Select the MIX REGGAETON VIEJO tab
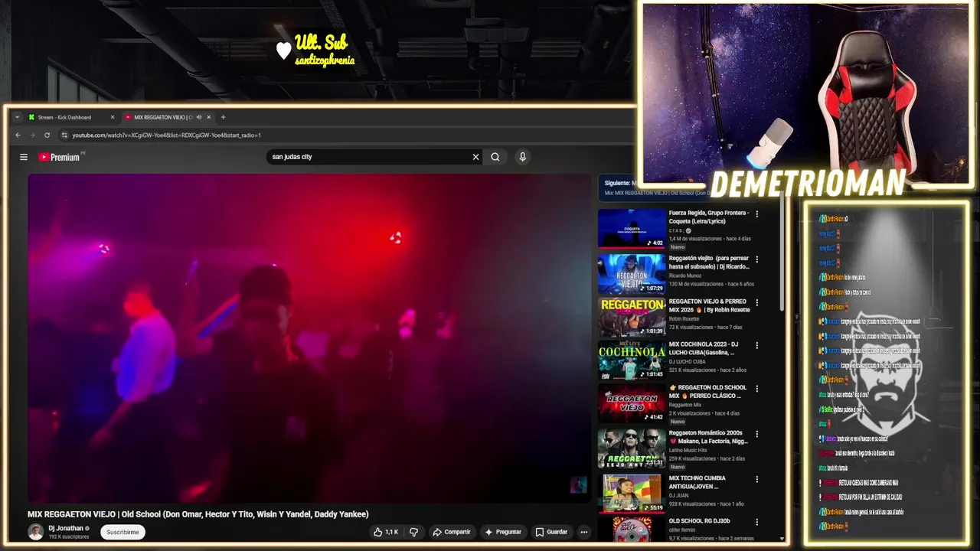Viewport: 980px width, 551px height. click(166, 117)
